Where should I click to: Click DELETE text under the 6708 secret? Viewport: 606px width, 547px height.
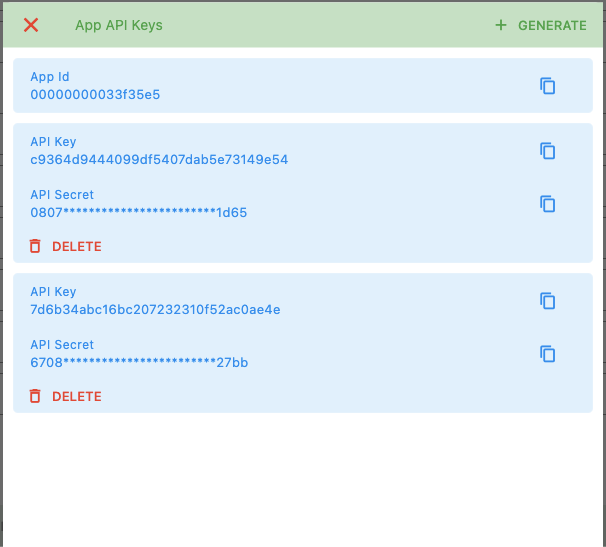[x=77, y=396]
